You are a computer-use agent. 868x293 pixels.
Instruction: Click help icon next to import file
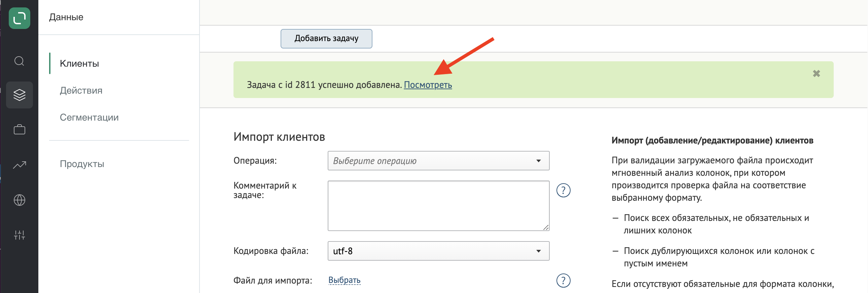(x=563, y=281)
